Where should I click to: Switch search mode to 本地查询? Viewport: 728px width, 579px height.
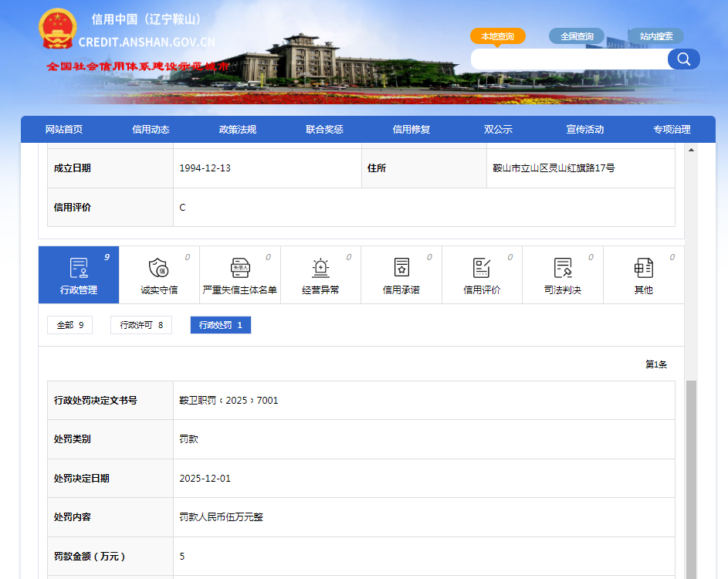(x=498, y=36)
